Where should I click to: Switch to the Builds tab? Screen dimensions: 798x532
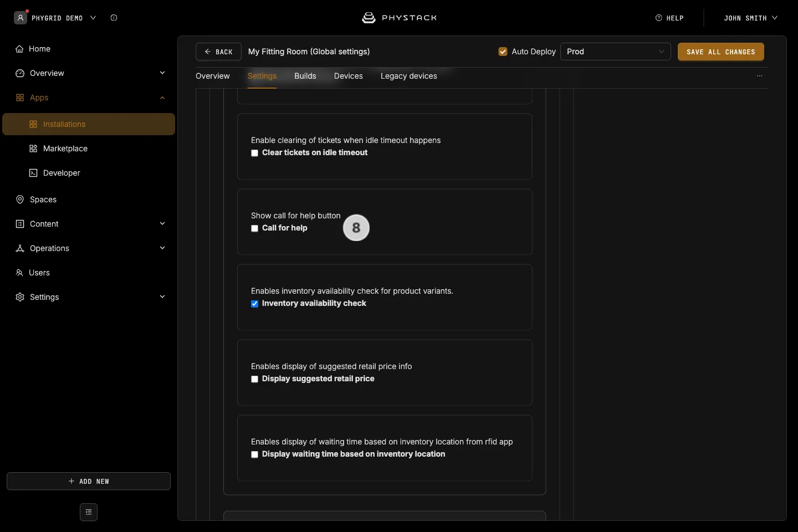click(x=305, y=76)
